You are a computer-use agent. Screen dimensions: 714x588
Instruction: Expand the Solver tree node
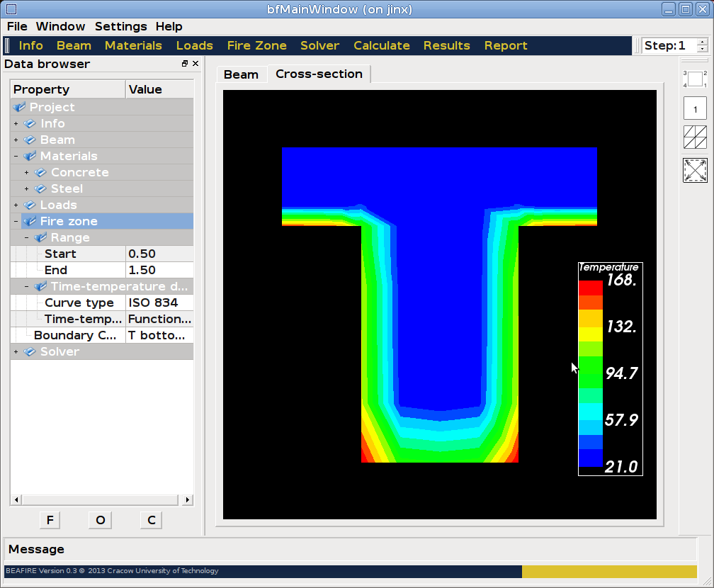tap(16, 352)
